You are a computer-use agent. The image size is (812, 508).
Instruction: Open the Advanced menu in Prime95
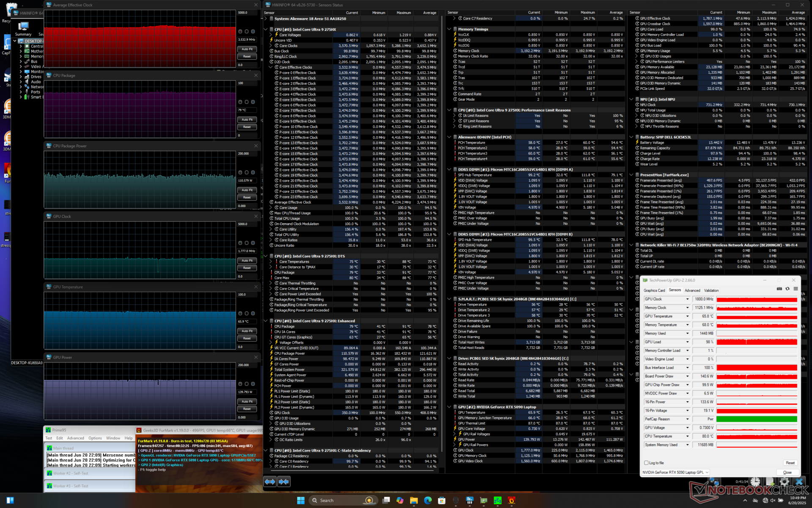pos(75,438)
